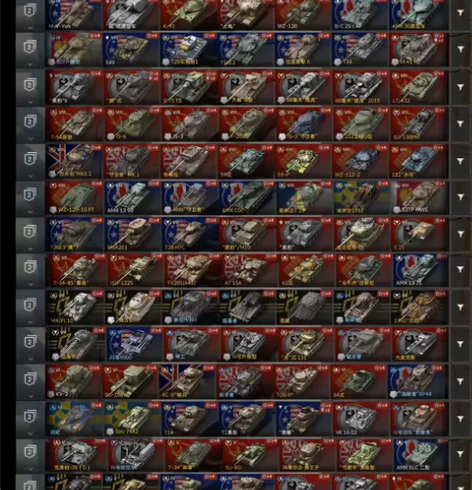Image resolution: width=472 pixels, height=490 pixels.
Task: Select the AMX ELC tank thumbnail
Action: (x=419, y=455)
